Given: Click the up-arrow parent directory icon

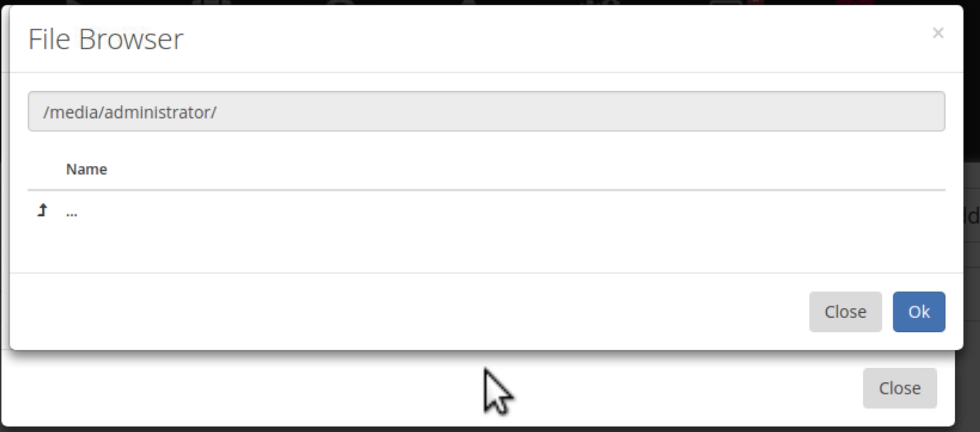Looking at the screenshot, I should (x=43, y=211).
